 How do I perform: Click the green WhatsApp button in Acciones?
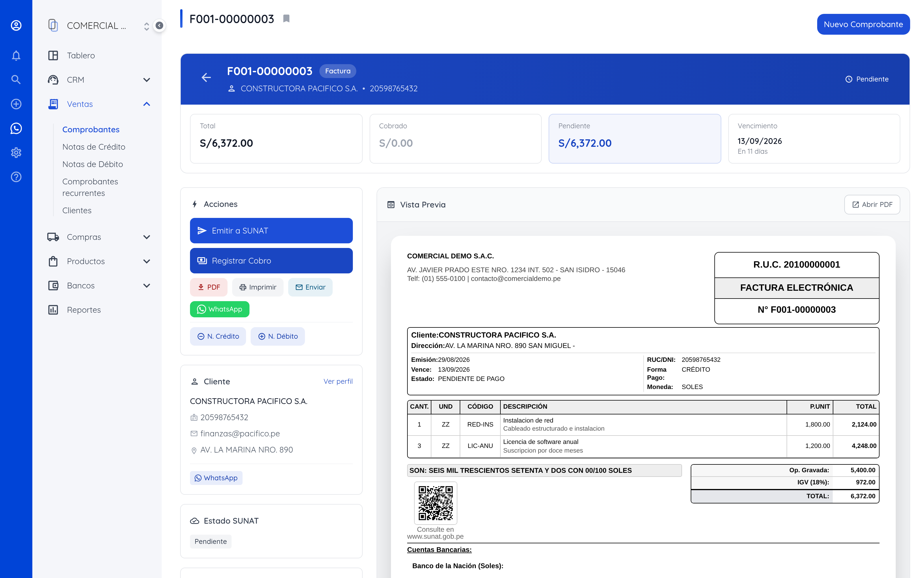click(x=219, y=309)
